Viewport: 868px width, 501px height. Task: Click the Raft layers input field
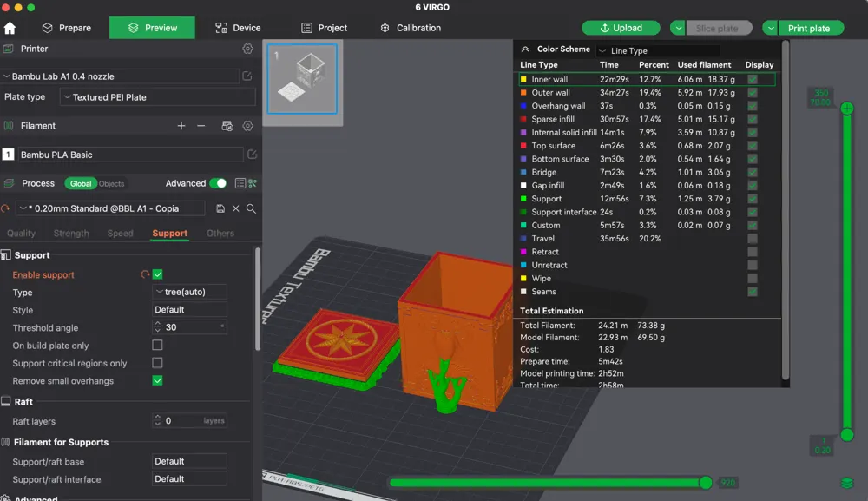tap(189, 421)
